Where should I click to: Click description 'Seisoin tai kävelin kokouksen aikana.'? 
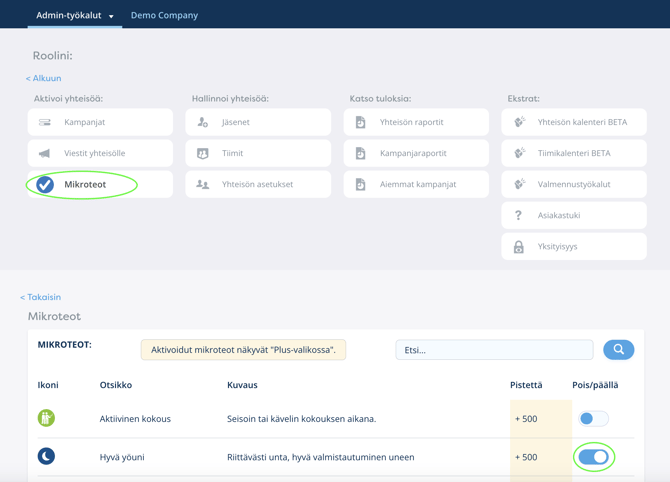(x=302, y=419)
